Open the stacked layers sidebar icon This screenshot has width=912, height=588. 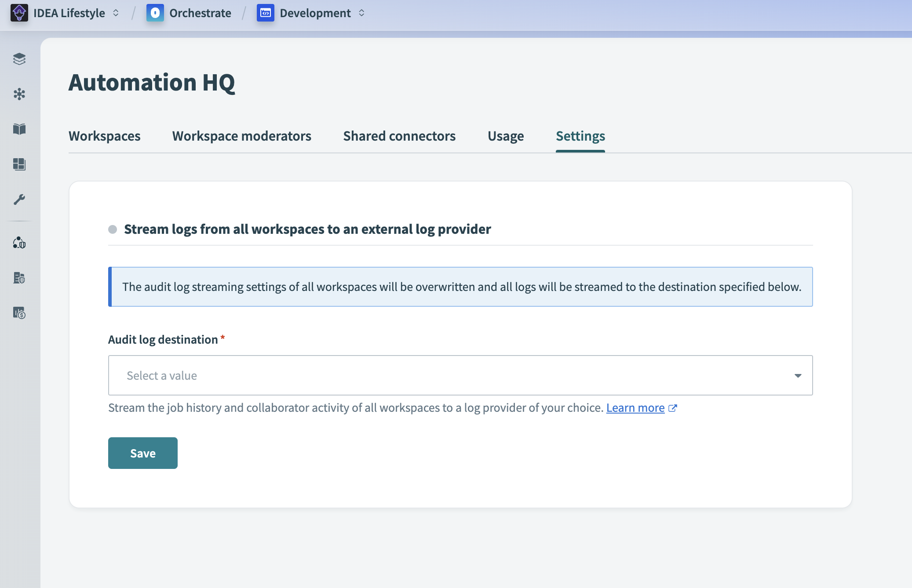tap(19, 59)
